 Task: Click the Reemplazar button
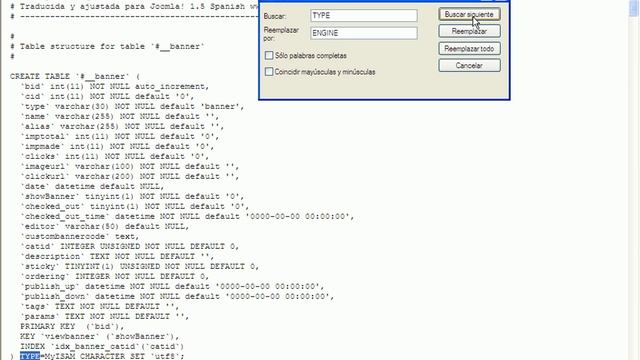[x=469, y=31]
